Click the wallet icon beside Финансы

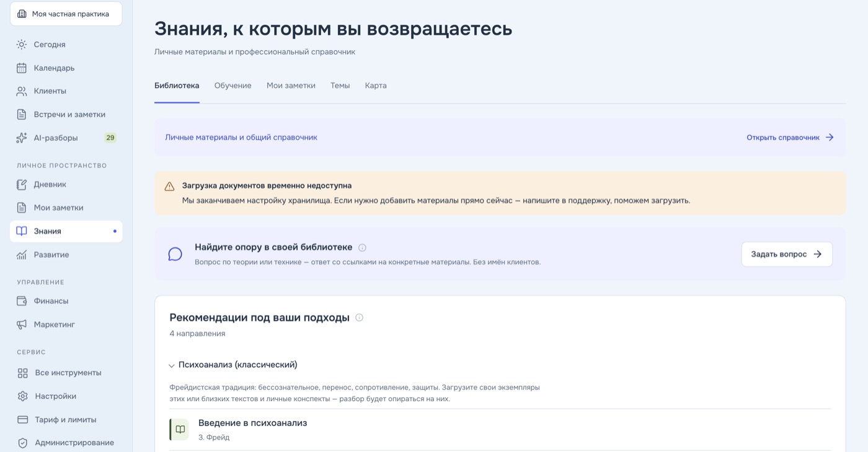22,301
